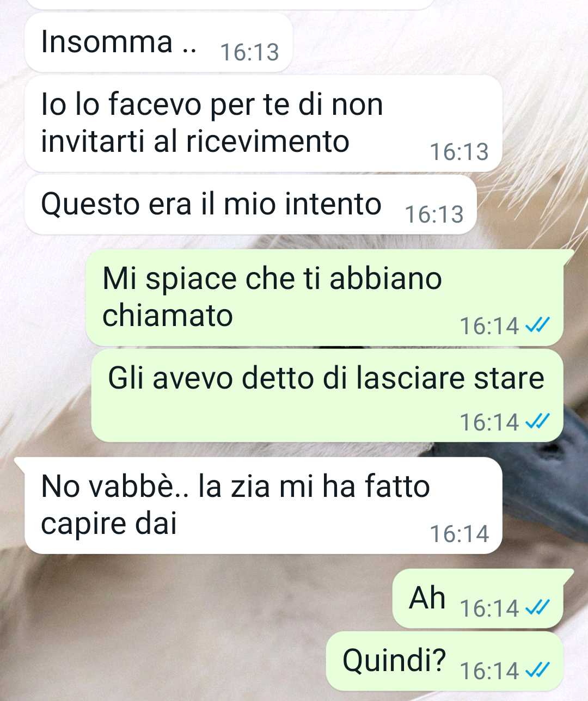Tap the 16:13 timestamp on 'Insomma ..'

(x=249, y=52)
